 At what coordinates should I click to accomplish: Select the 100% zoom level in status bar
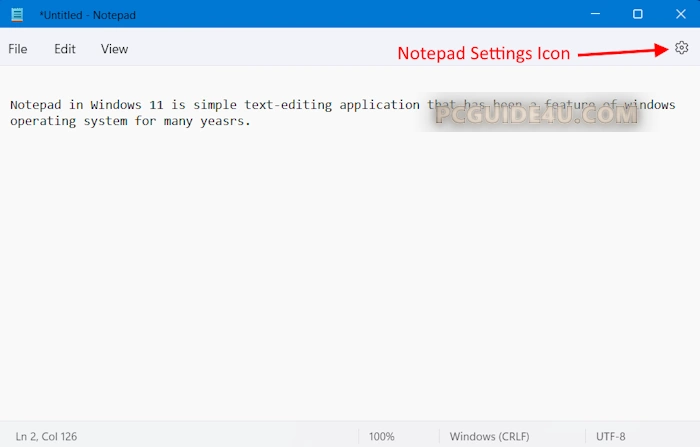pos(381,436)
